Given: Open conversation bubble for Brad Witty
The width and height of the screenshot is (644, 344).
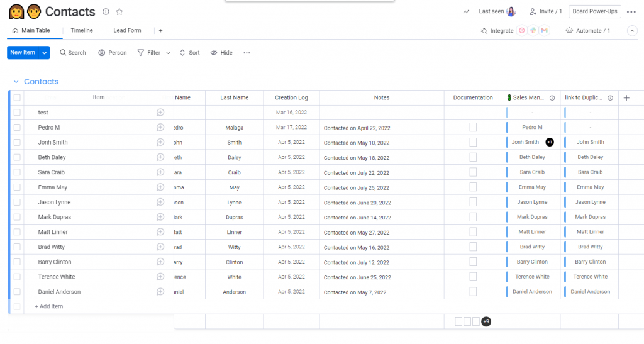Looking at the screenshot, I should [160, 247].
